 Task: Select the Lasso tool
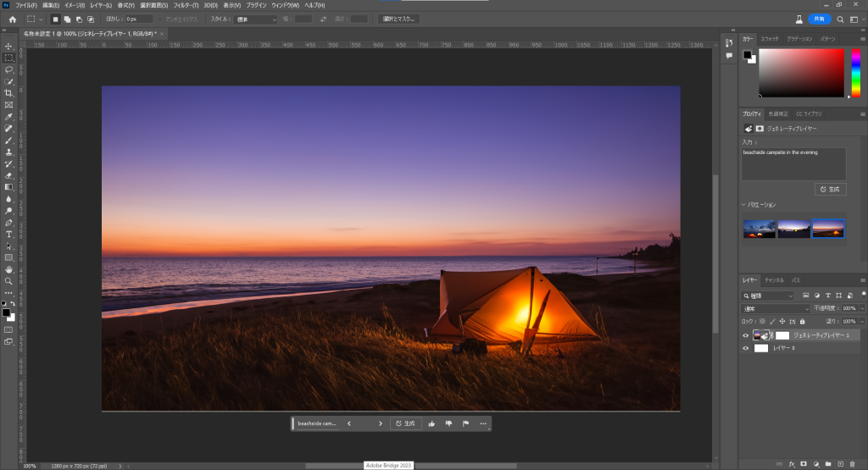click(8, 69)
